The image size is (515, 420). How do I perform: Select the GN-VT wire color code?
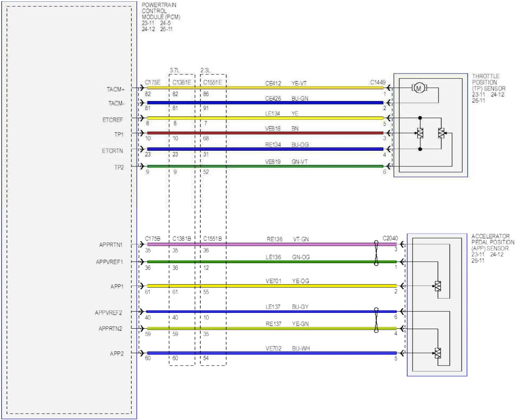[300, 162]
